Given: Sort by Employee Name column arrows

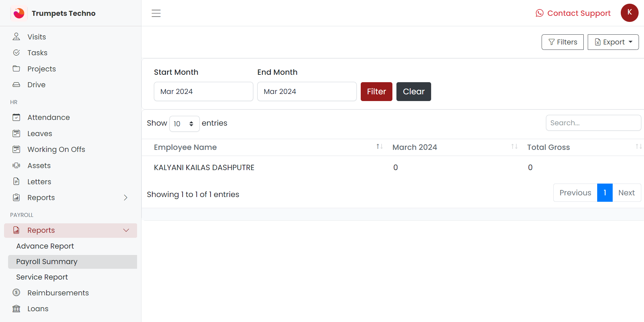Looking at the screenshot, I should click(379, 147).
